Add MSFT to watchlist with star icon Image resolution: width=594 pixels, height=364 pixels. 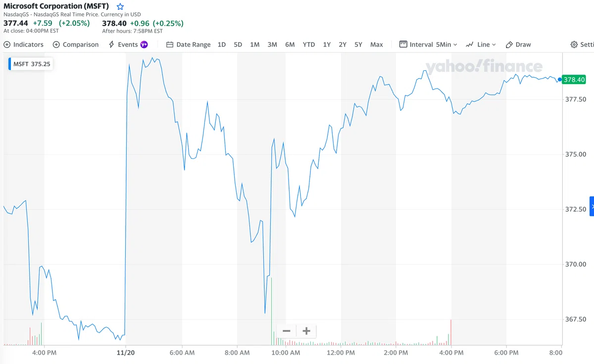click(x=120, y=6)
